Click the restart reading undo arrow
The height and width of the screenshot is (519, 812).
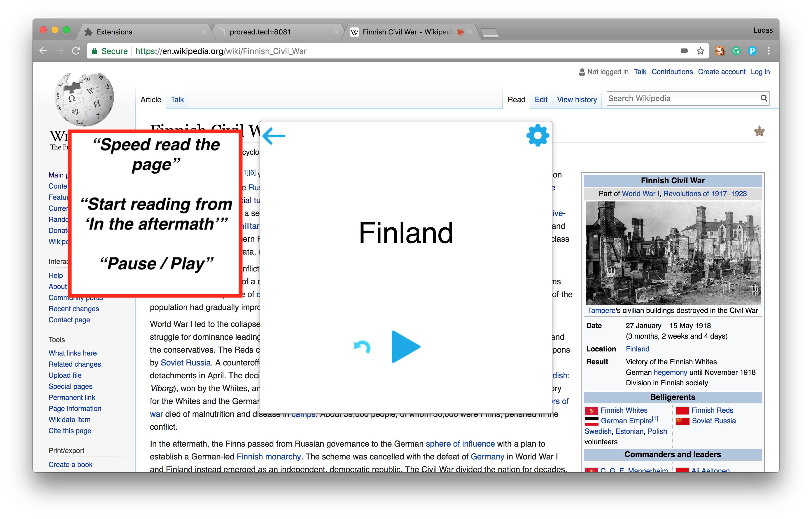(362, 347)
